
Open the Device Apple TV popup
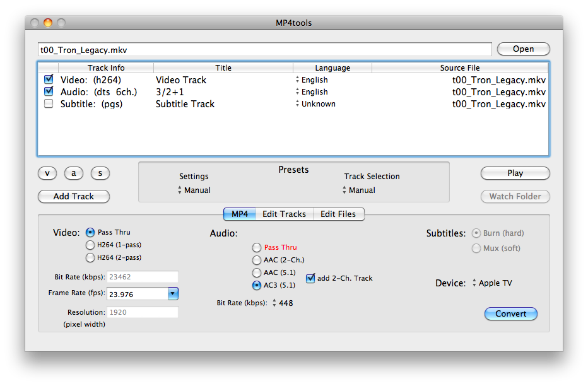(x=492, y=283)
